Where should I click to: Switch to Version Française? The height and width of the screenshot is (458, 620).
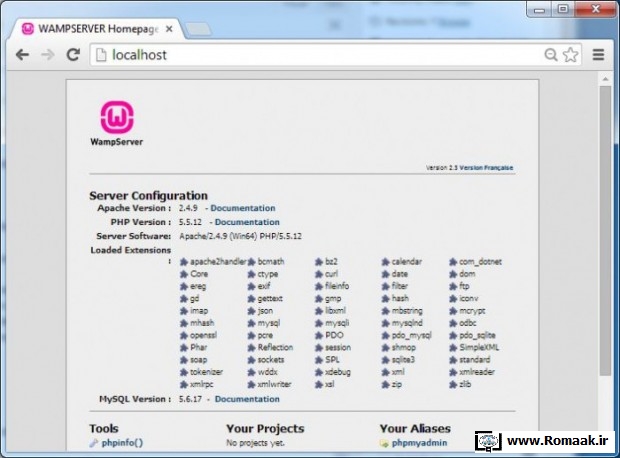(486, 168)
